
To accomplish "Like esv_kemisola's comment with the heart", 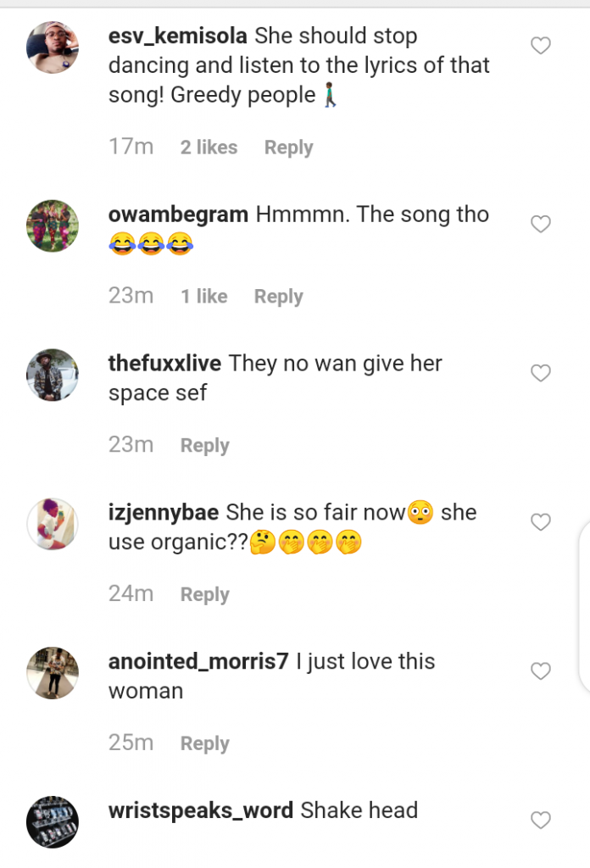I will pos(541,46).
